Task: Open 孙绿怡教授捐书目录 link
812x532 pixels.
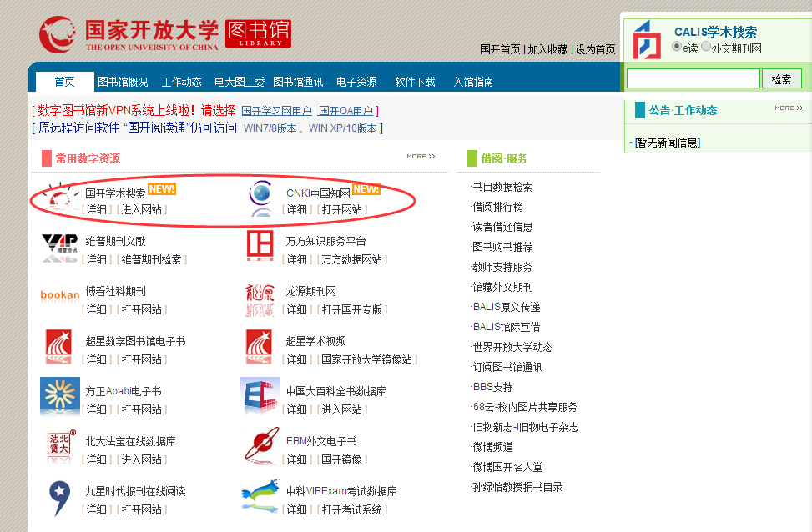Action: point(517,488)
